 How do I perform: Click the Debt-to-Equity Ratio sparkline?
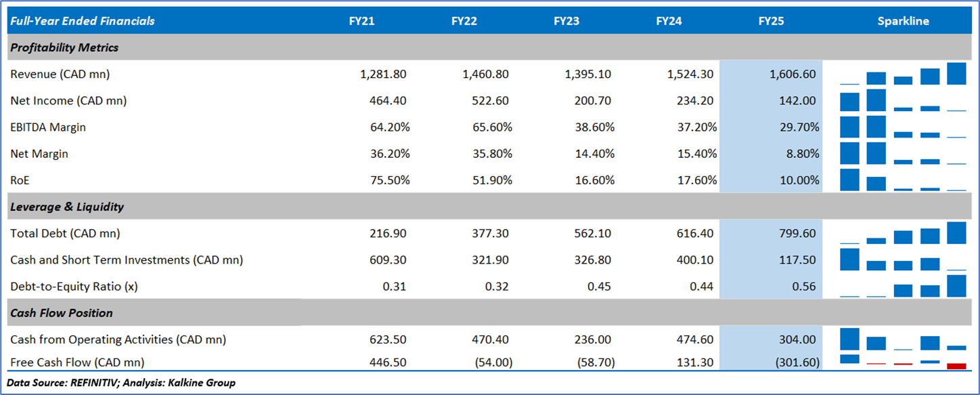(x=903, y=286)
